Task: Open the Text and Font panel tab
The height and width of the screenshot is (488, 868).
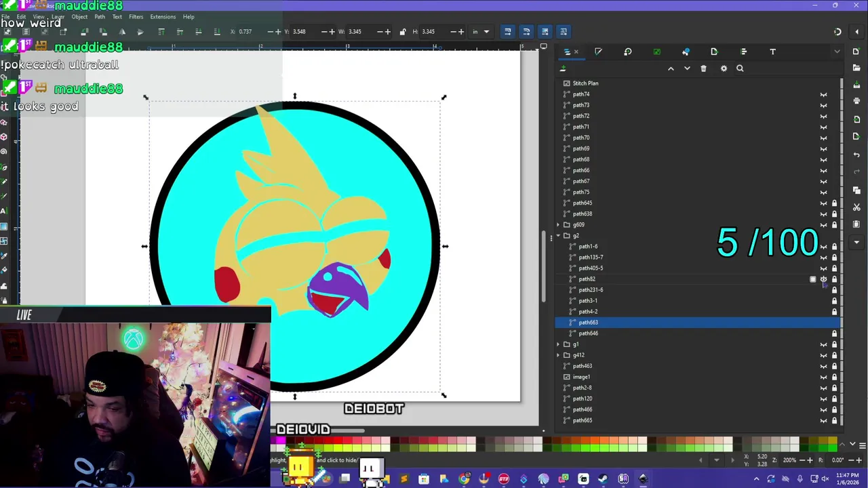Action: click(x=772, y=52)
